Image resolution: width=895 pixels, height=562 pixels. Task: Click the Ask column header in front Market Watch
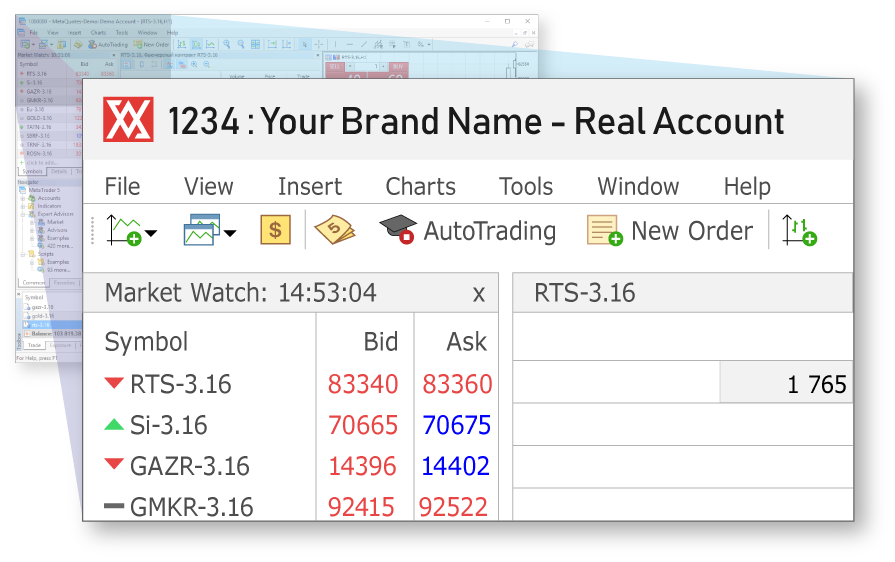[x=466, y=342]
